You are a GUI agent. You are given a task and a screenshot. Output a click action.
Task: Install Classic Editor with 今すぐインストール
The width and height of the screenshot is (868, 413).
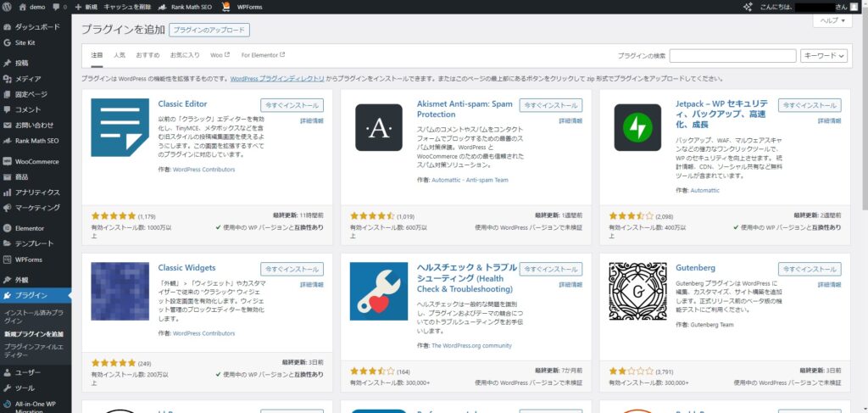coord(291,106)
